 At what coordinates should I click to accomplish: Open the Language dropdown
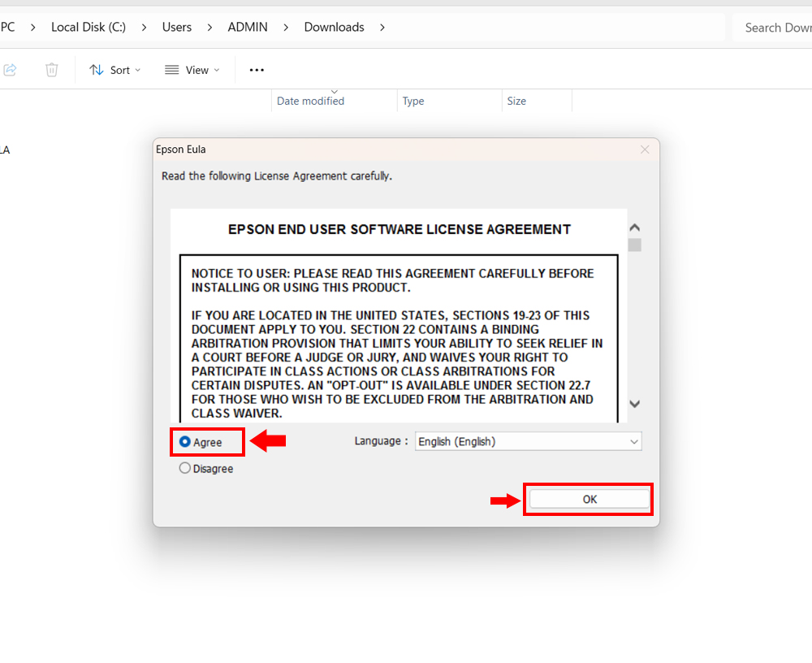[x=529, y=442]
